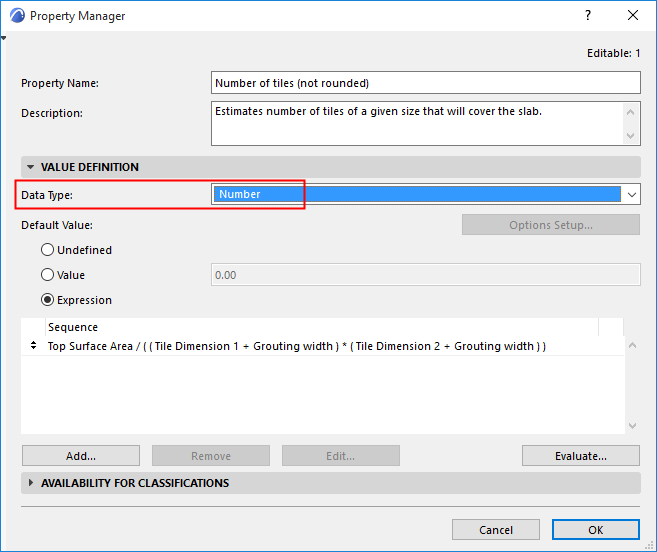Click the Add... button
This screenshot has height=552, width=657.
pos(81,456)
